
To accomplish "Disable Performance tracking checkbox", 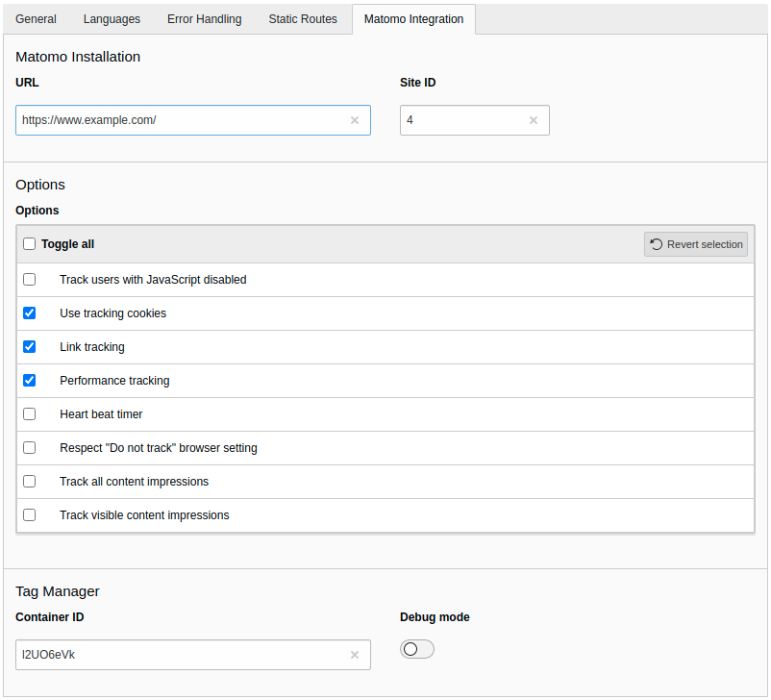I will 30,380.
